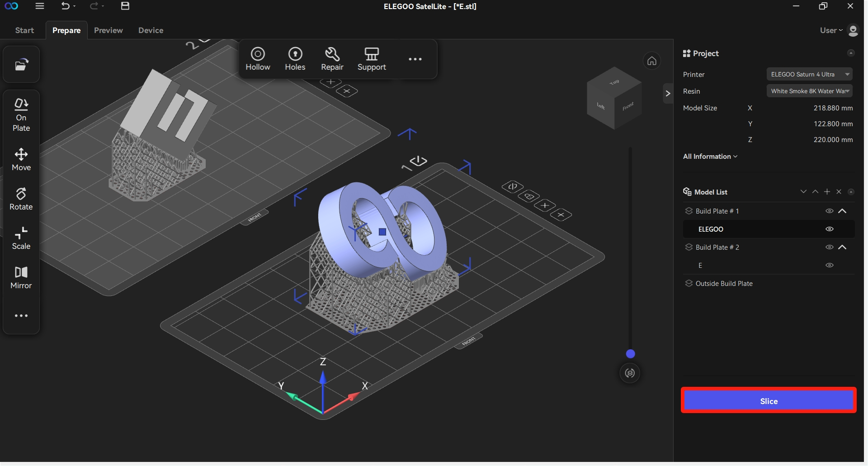The height and width of the screenshot is (466, 868).
Task: Activate the Mirror tool
Action: pyautogui.click(x=21, y=278)
